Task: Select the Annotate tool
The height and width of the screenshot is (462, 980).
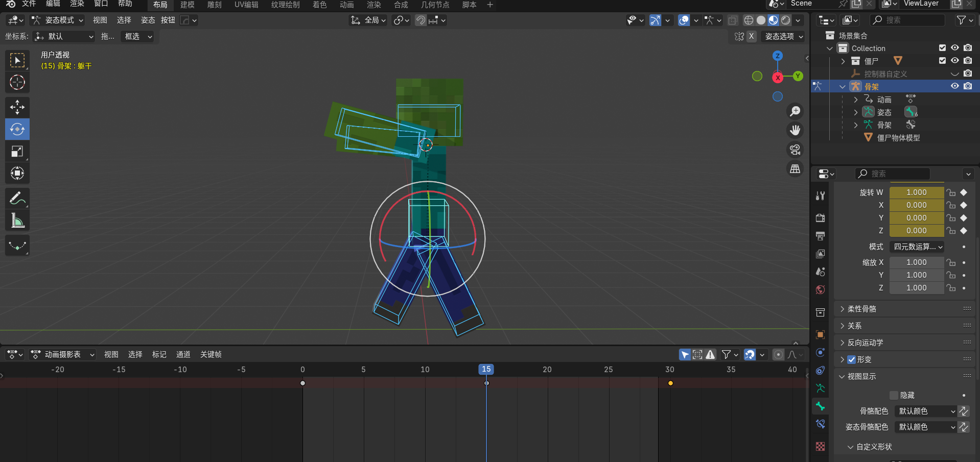Action: [17, 199]
